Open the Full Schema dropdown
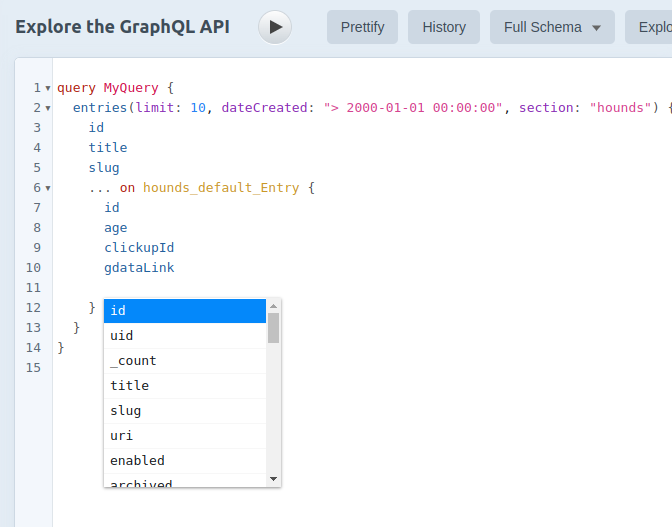Viewport: 672px width, 527px height. tap(552, 27)
